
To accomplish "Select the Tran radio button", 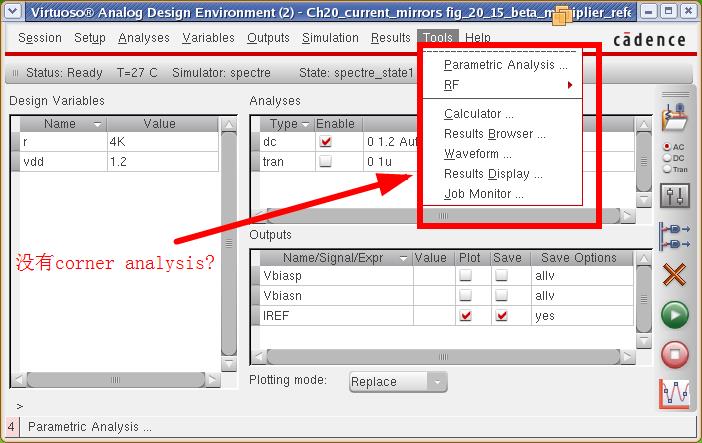I will [x=667, y=169].
